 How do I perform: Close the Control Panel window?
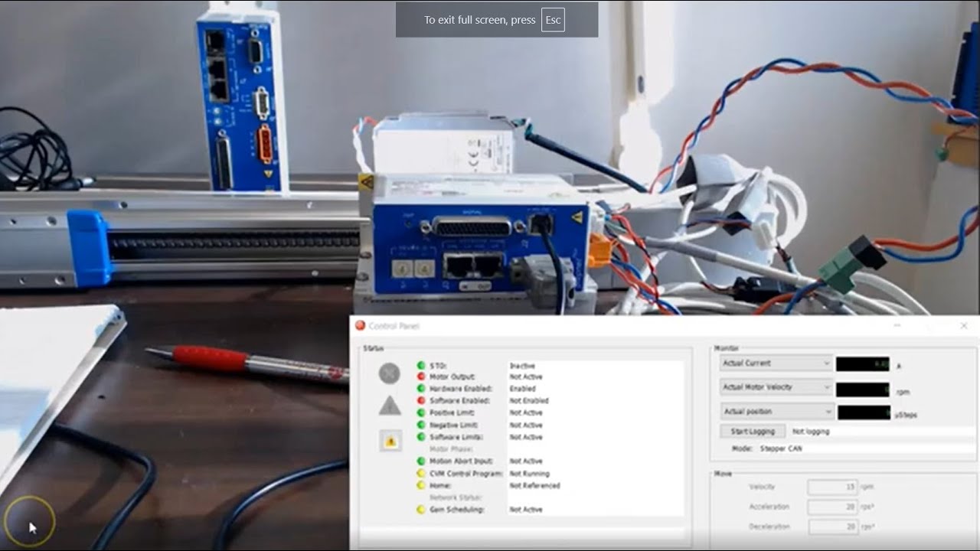point(964,325)
